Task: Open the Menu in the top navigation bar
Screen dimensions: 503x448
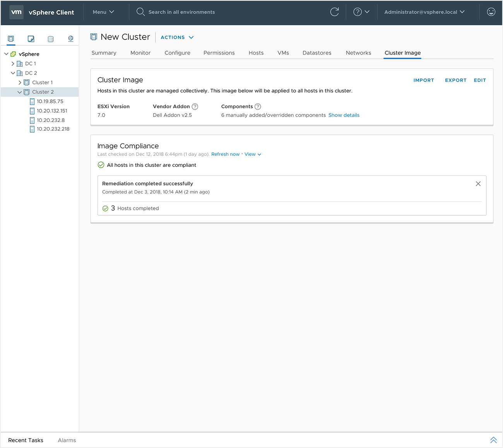Action: 103,12
